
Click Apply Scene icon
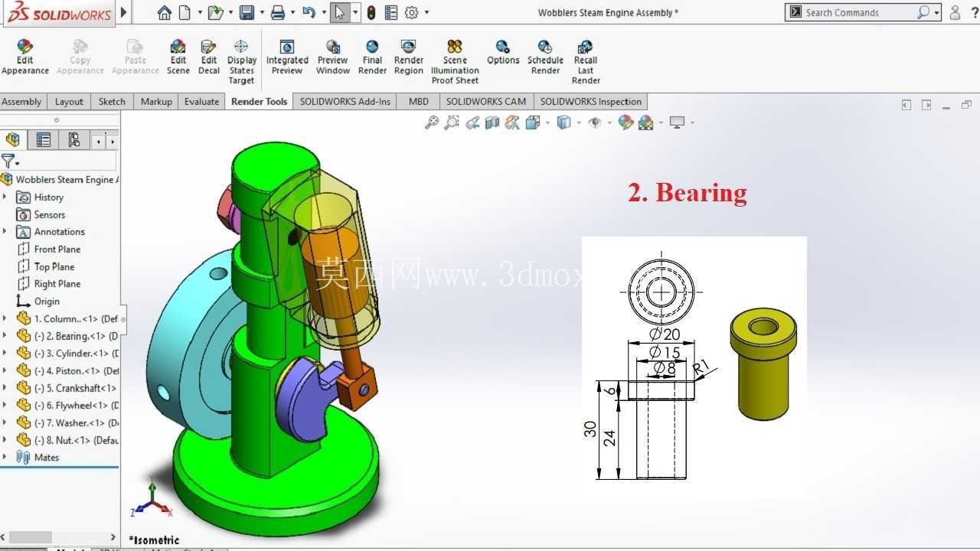(x=645, y=122)
